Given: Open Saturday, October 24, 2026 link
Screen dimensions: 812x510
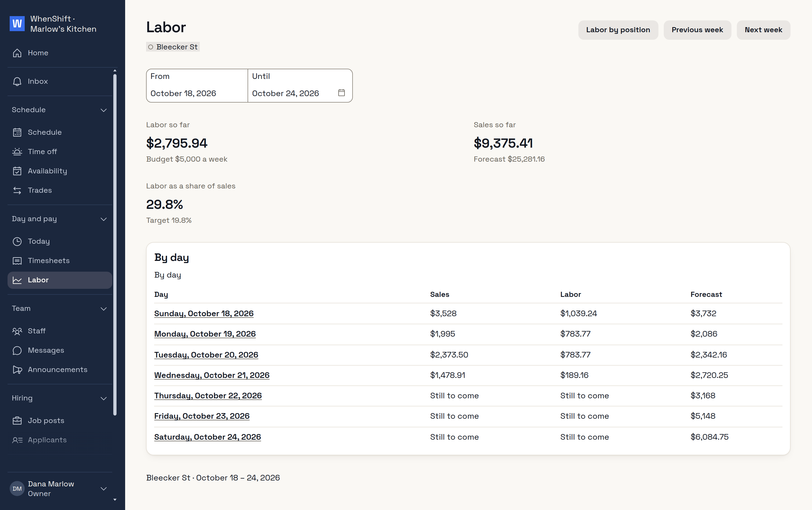Looking at the screenshot, I should (208, 437).
